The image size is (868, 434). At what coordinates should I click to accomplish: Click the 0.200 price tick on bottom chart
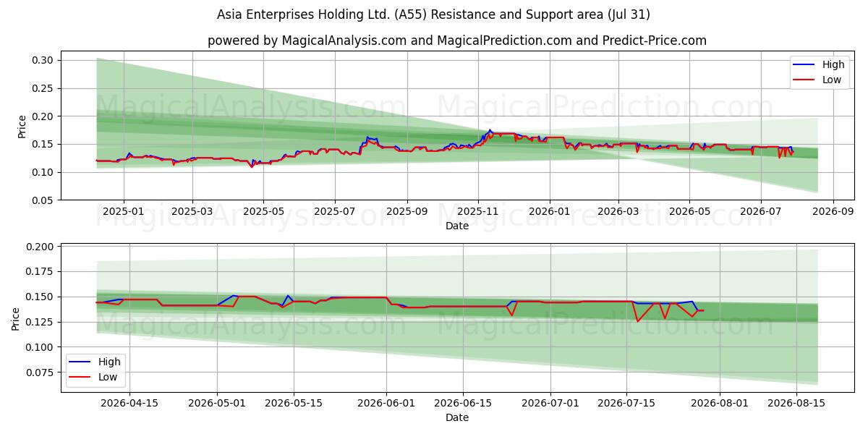point(41,247)
